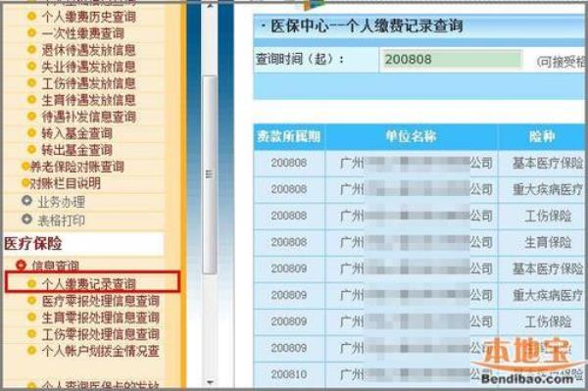588x391 pixels.
Task: Collapse the 信息查询 node under 医疗保险
Action: click(x=21, y=265)
